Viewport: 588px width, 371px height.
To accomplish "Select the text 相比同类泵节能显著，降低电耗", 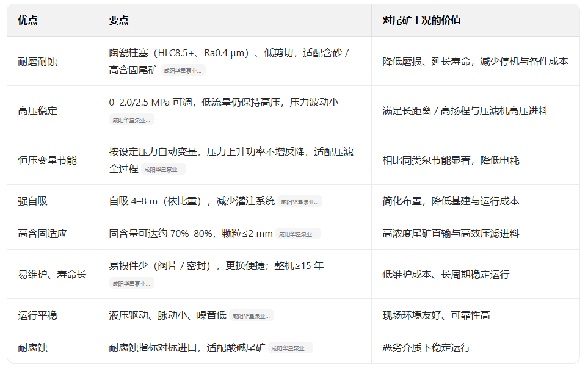I will pos(451,160).
